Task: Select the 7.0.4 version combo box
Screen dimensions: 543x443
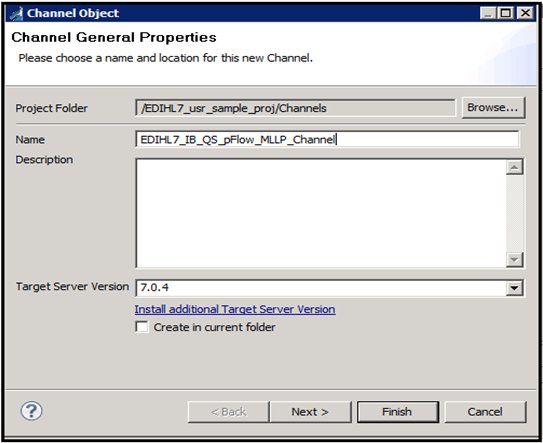Action: (x=329, y=288)
